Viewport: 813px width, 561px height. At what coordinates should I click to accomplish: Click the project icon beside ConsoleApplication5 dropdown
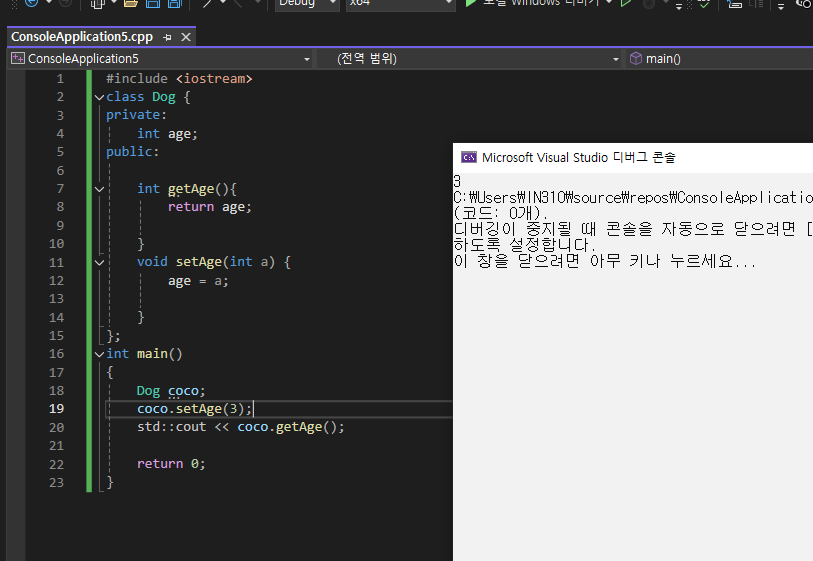[18, 59]
